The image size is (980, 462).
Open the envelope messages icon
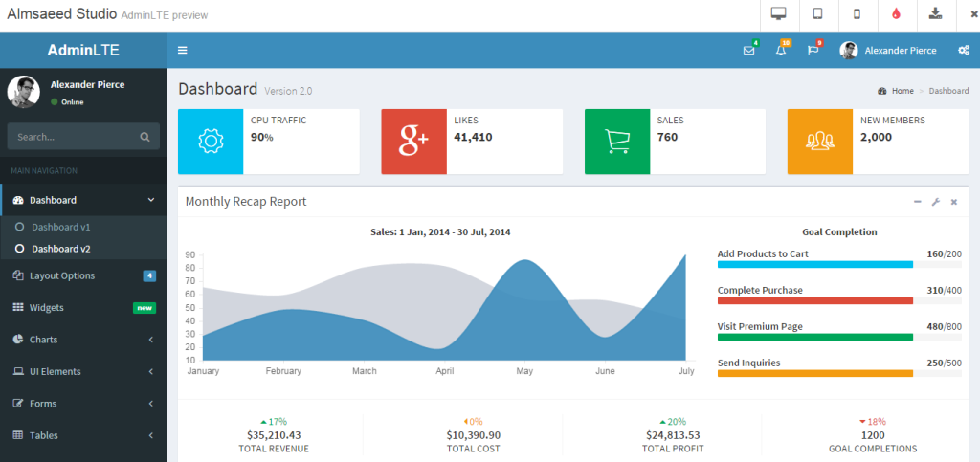point(748,51)
